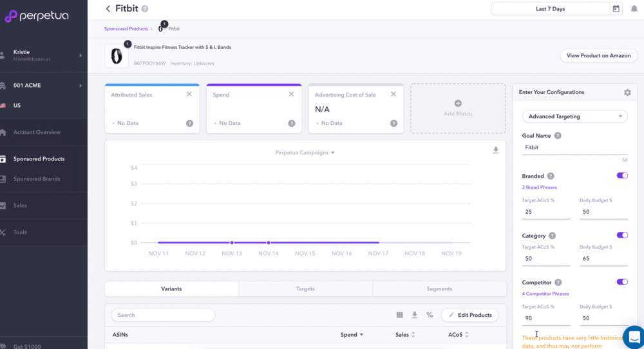
Task: Go back using arrow beside Fitbit title
Action: pyautogui.click(x=108, y=8)
